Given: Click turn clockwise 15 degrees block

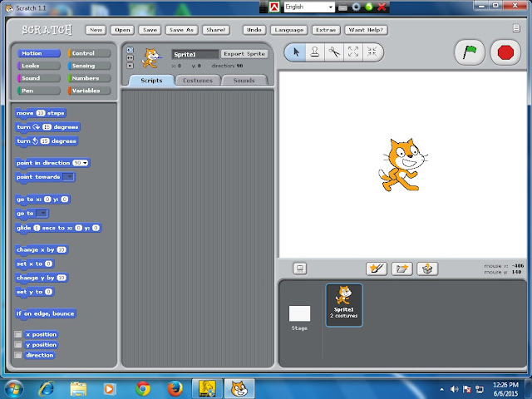Looking at the screenshot, I should coord(47,127).
